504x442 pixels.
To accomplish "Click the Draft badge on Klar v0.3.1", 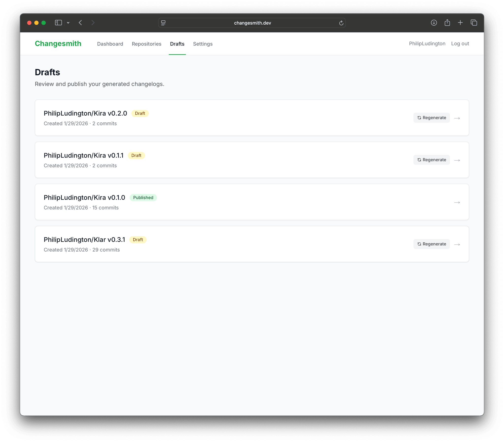I will pos(138,240).
